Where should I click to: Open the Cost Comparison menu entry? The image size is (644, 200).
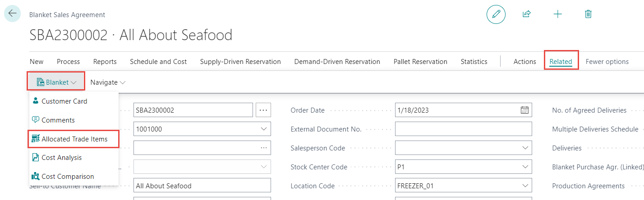[68, 177]
